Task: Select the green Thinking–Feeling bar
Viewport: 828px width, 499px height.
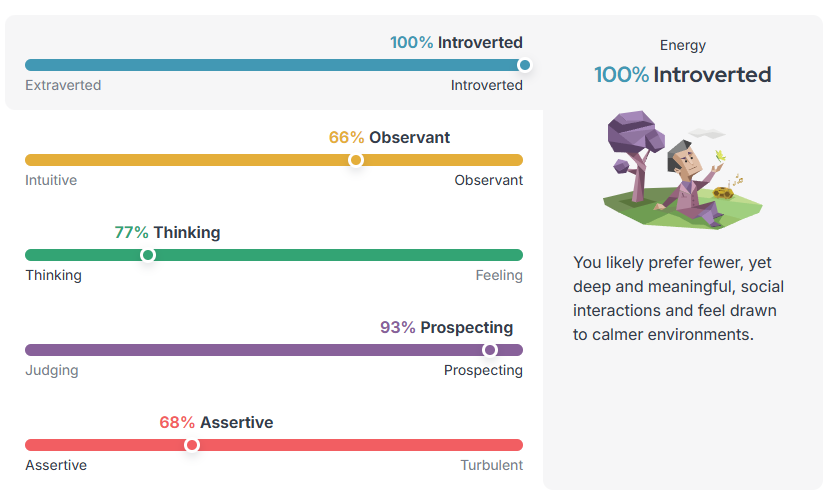Action: pyautogui.click(x=274, y=255)
